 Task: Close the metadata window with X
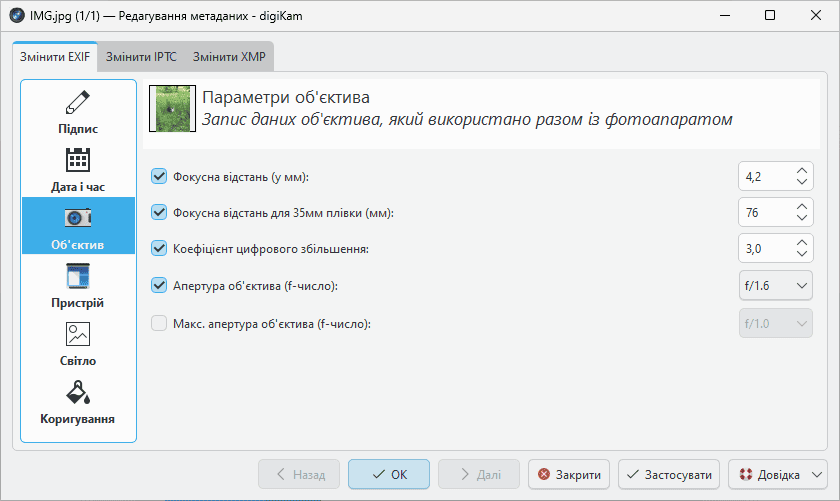coord(816,16)
